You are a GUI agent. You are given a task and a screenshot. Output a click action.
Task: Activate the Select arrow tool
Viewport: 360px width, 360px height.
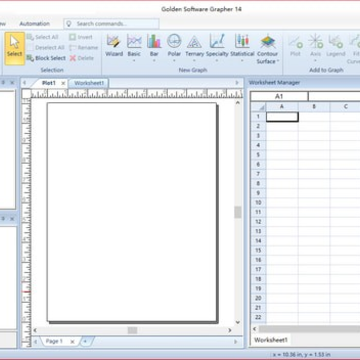click(15, 48)
